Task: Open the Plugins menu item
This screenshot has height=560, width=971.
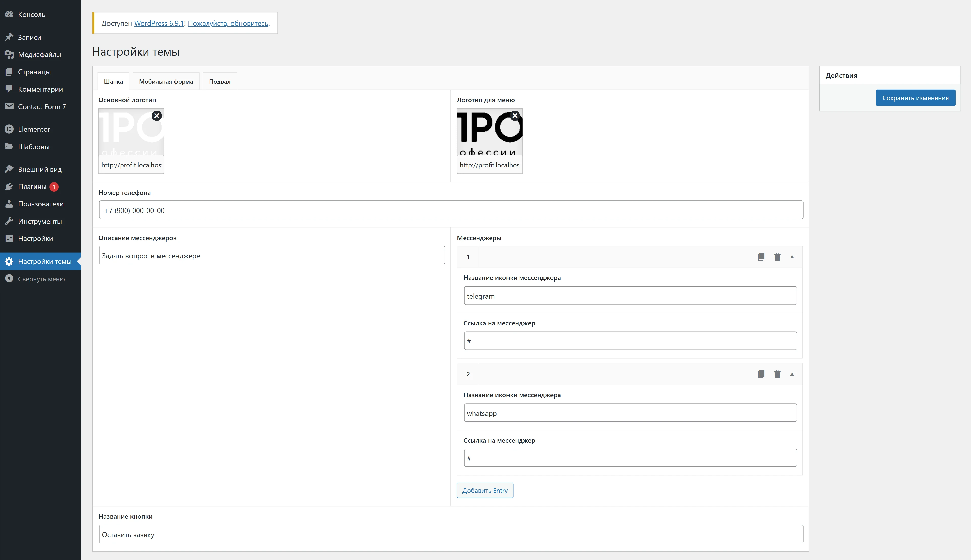Action: [x=32, y=186]
